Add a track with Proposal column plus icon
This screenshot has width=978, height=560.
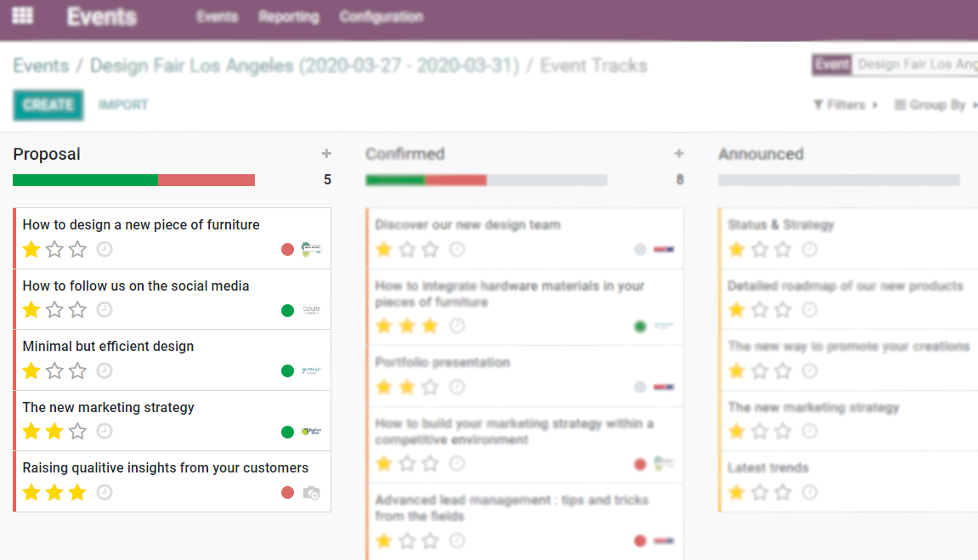pos(326,154)
